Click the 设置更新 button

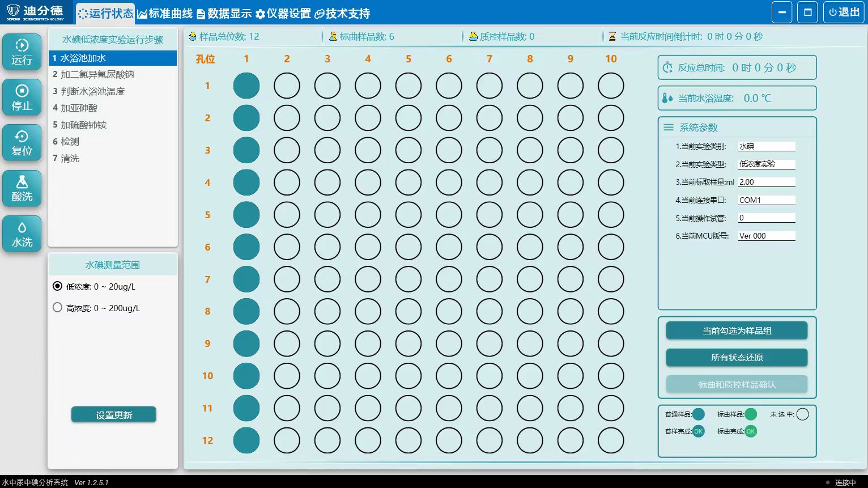point(114,415)
